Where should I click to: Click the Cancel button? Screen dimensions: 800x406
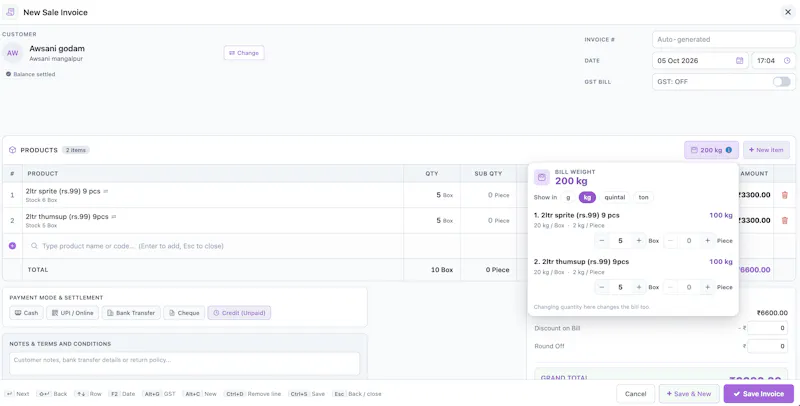coord(635,394)
